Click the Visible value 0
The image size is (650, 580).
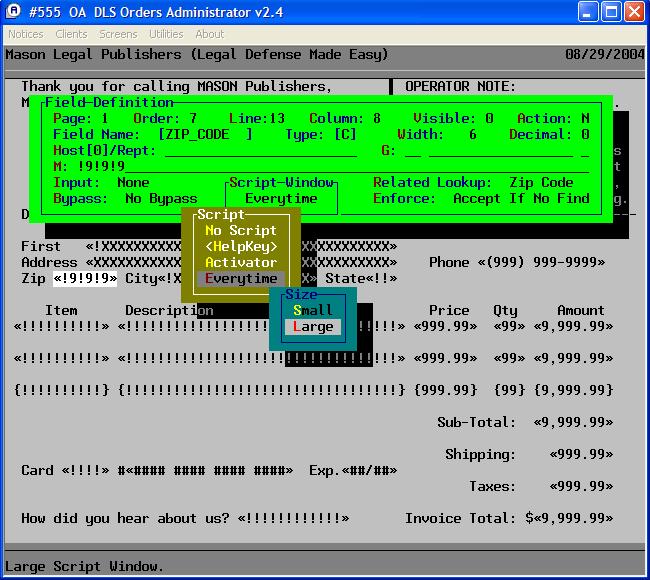tap(489, 119)
